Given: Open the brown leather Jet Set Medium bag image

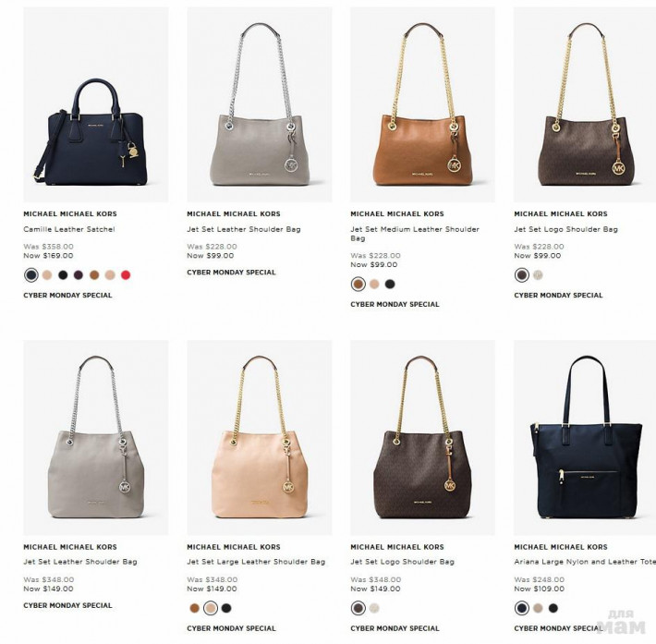Looking at the screenshot, I should click(x=422, y=104).
